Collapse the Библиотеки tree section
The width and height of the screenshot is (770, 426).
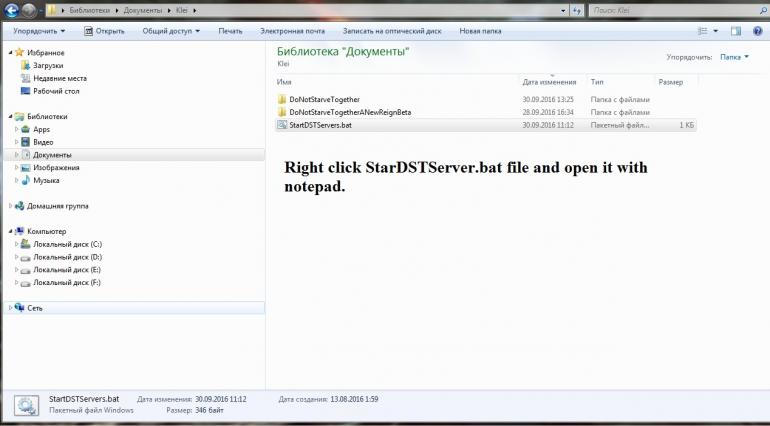click(9, 116)
